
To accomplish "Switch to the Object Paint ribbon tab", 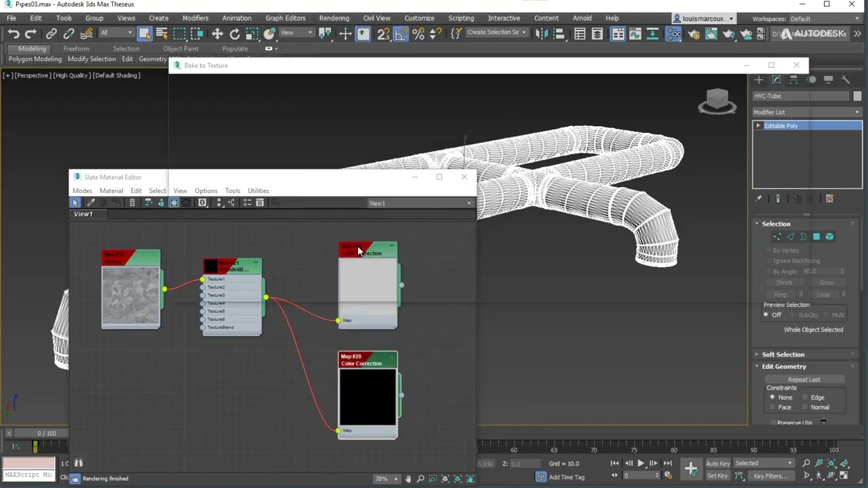I will pyautogui.click(x=181, y=49).
